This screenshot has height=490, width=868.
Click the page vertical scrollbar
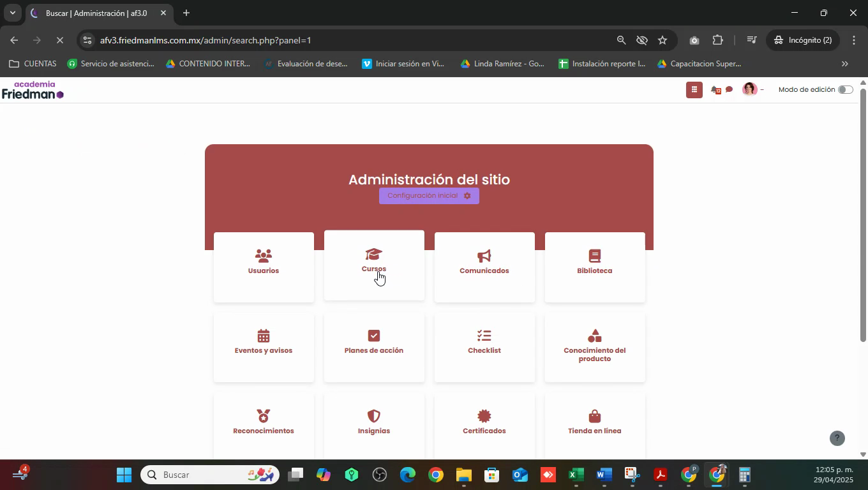[863, 215]
